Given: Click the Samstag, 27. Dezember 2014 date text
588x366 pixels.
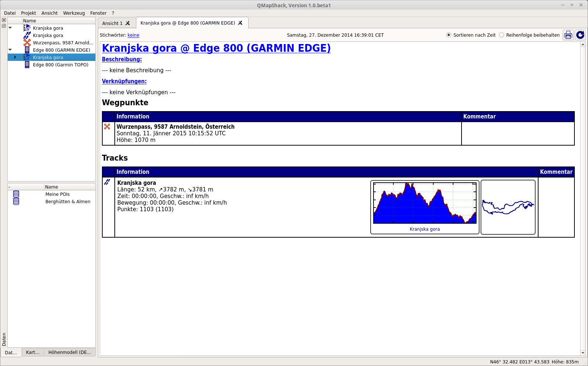Looking at the screenshot, I should tap(335, 35).
